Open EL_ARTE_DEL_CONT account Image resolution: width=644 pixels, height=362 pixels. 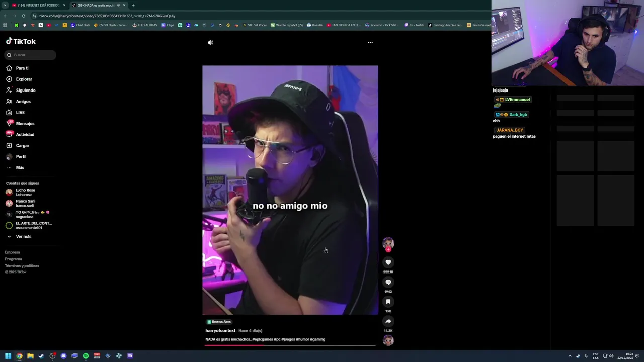click(28, 225)
